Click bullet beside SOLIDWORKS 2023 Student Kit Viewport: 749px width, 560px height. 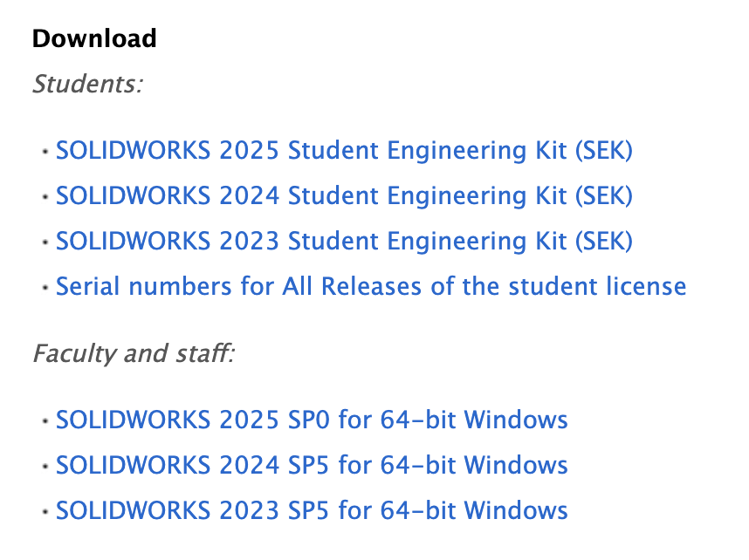click(x=45, y=242)
